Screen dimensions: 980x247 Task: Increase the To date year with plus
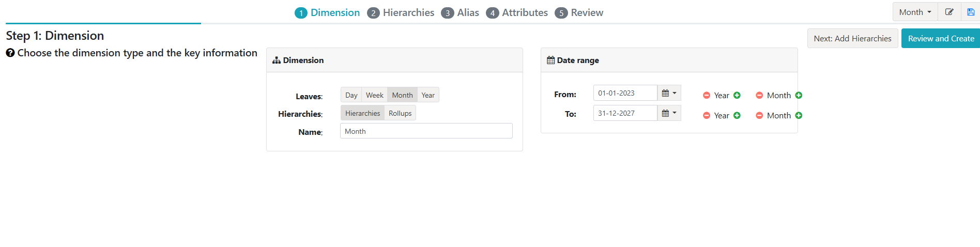737,115
